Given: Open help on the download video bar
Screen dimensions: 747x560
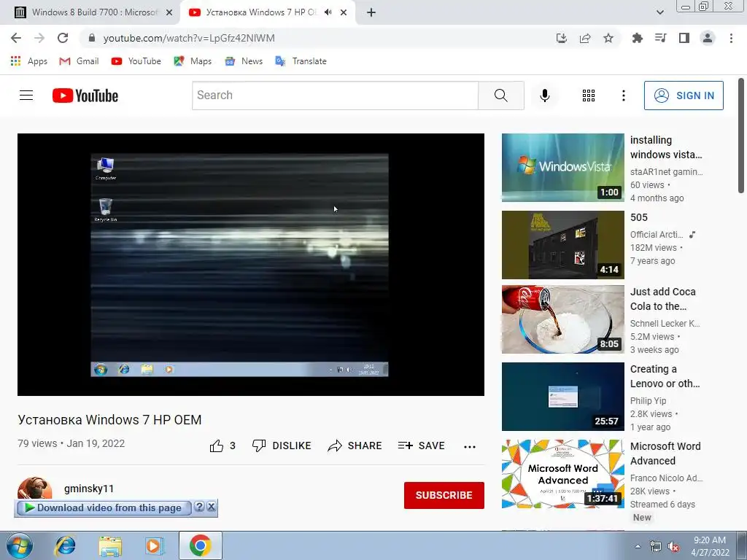Looking at the screenshot, I should click(200, 507).
